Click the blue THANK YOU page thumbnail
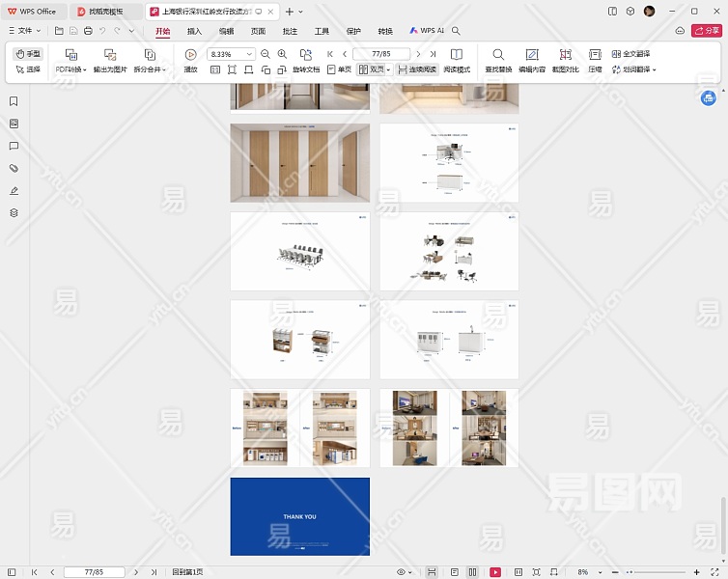The width and height of the screenshot is (728, 579). [299, 516]
